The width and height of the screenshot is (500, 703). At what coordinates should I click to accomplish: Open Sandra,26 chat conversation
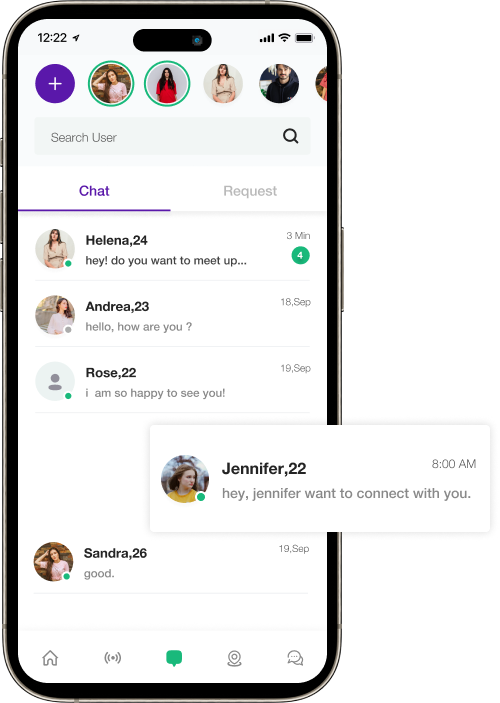[x=171, y=562]
